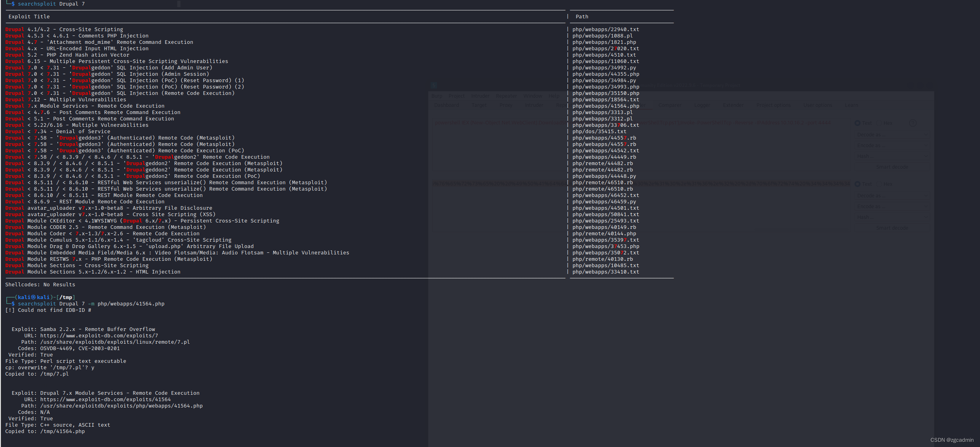Open the Burp menu in Burp Suite
This screenshot has height=447, width=980.
click(x=437, y=96)
